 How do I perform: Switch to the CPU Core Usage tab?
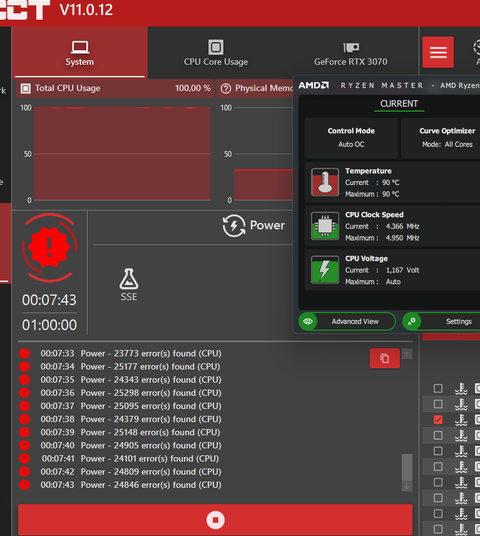tap(216, 53)
